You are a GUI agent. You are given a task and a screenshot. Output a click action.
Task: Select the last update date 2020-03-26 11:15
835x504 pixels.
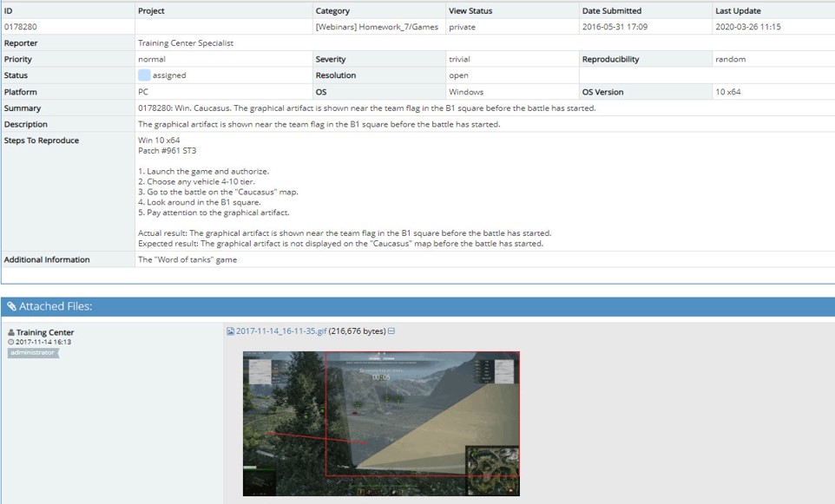[x=748, y=27]
